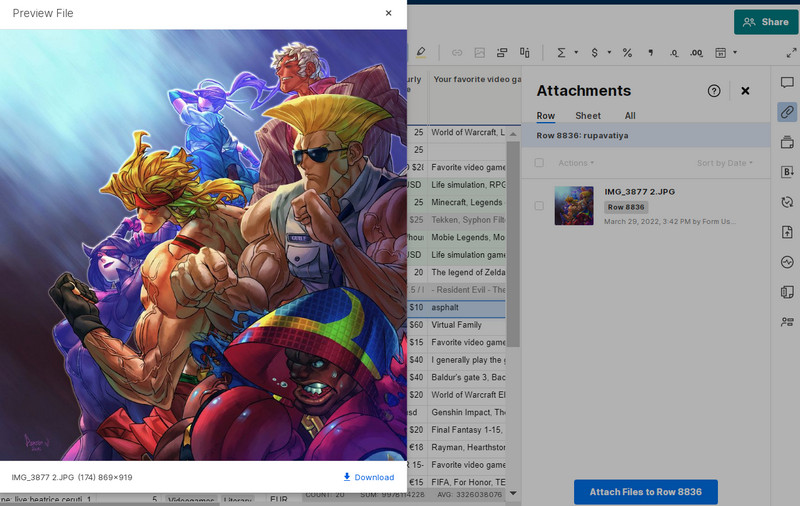Open the background highlight color tool
Viewport: 800px width, 506px height.
[421, 52]
